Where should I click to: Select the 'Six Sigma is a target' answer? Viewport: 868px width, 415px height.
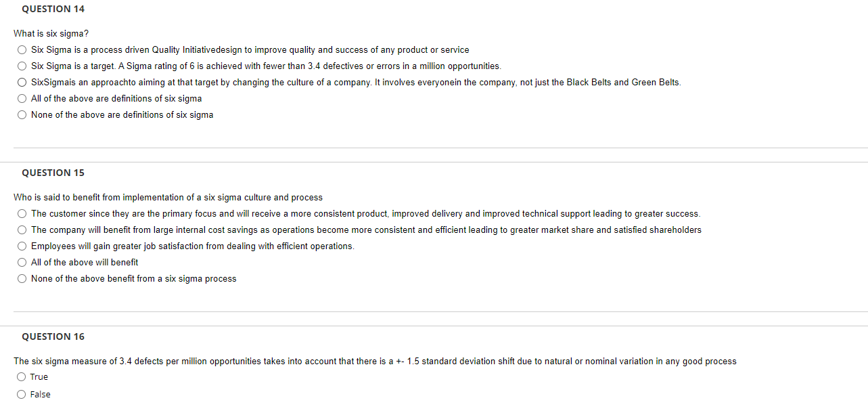coord(22,66)
